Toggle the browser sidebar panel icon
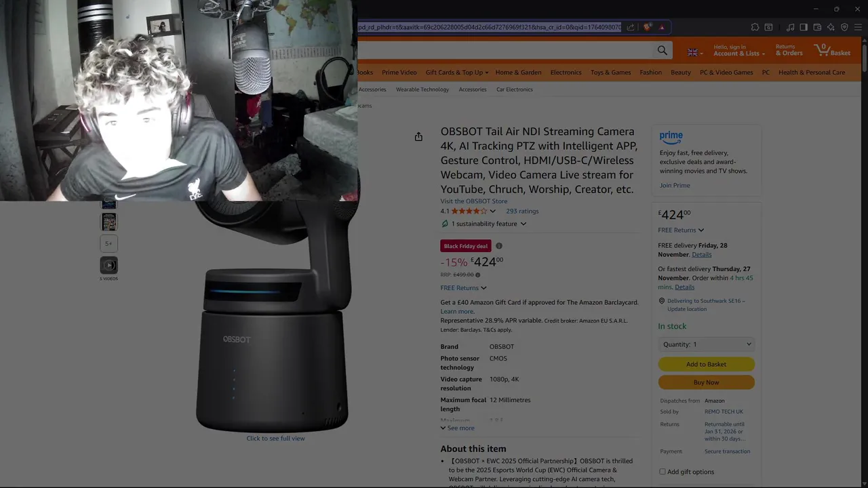 [x=804, y=27]
